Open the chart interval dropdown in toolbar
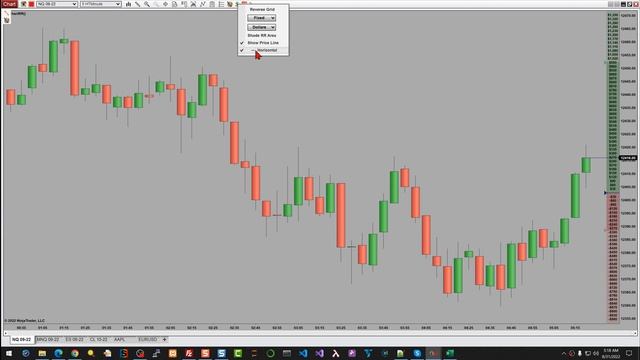 [x=101, y=4]
